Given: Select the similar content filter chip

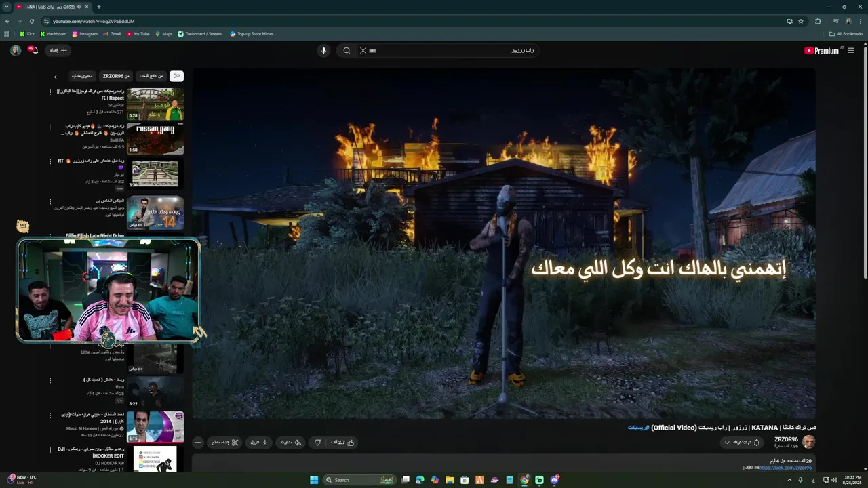Looking at the screenshot, I should click(82, 76).
